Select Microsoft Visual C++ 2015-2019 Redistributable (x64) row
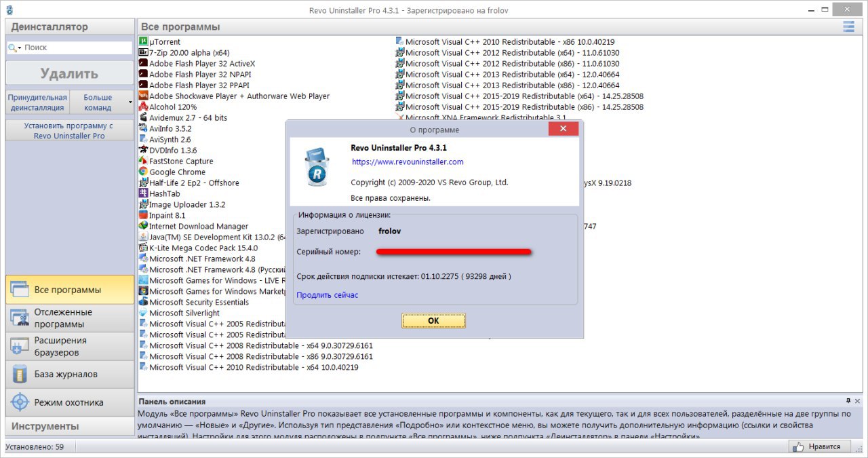This screenshot has width=868, height=458. [519, 96]
